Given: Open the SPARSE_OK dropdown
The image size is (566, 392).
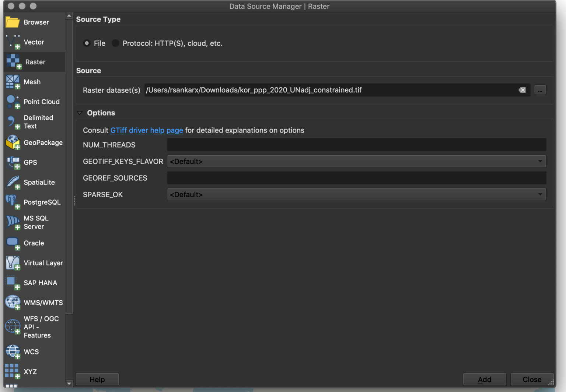Looking at the screenshot, I should click(356, 195).
